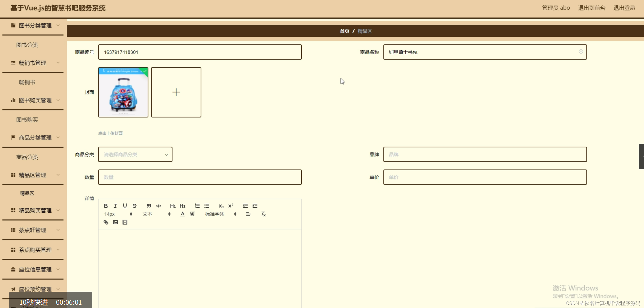Click the plus area to add another cover

coord(176,92)
